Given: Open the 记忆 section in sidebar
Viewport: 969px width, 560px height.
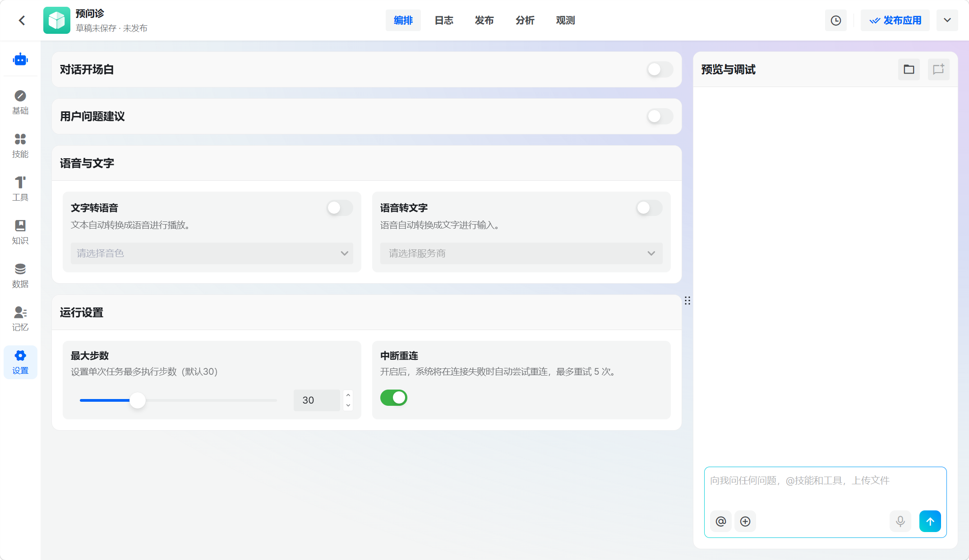Looking at the screenshot, I should (x=20, y=319).
